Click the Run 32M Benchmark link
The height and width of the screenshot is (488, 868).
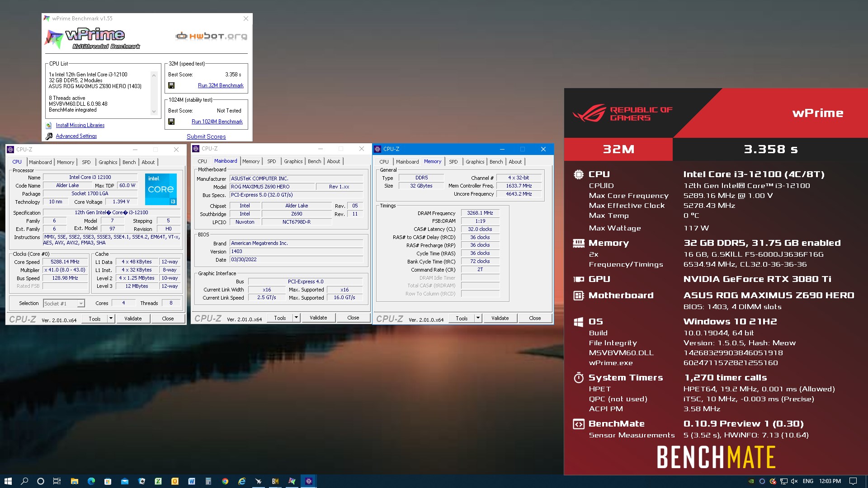(x=221, y=85)
